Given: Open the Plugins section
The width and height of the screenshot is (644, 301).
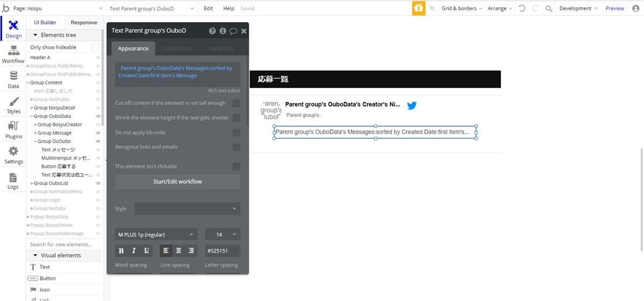Looking at the screenshot, I should (x=13, y=131).
